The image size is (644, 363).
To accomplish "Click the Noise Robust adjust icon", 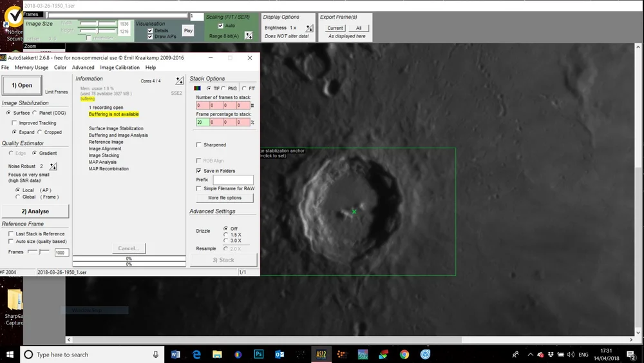I will (x=53, y=166).
